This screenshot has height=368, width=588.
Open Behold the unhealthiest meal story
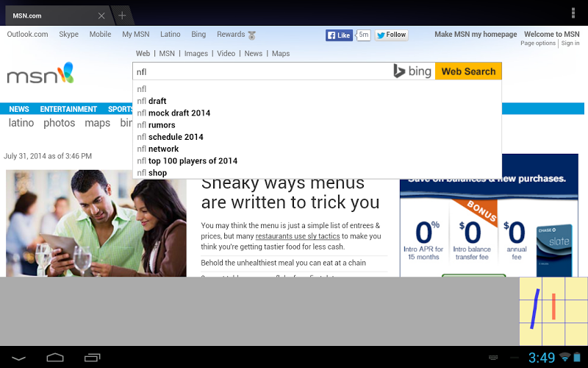point(283,263)
